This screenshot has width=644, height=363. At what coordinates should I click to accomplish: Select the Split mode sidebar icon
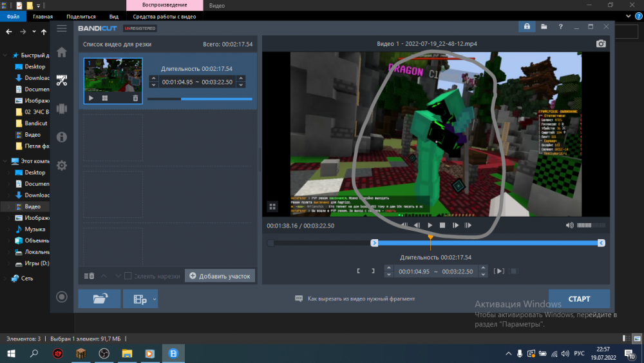[62, 108]
